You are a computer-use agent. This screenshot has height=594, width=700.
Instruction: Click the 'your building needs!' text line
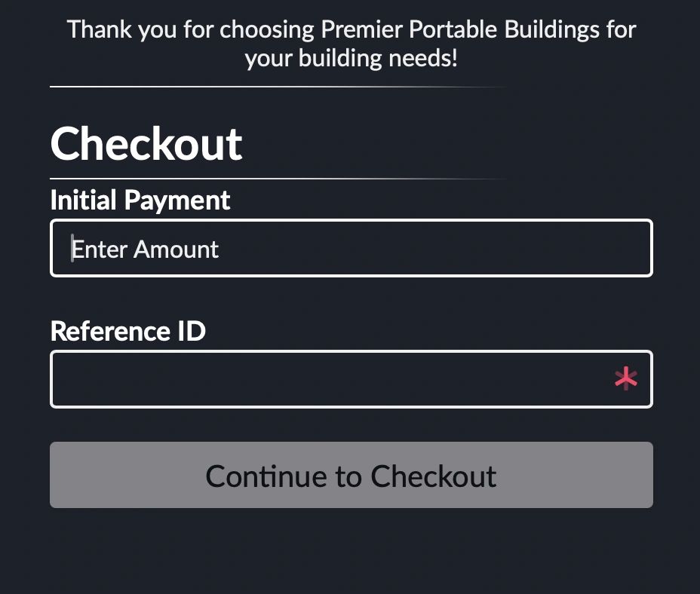click(351, 58)
